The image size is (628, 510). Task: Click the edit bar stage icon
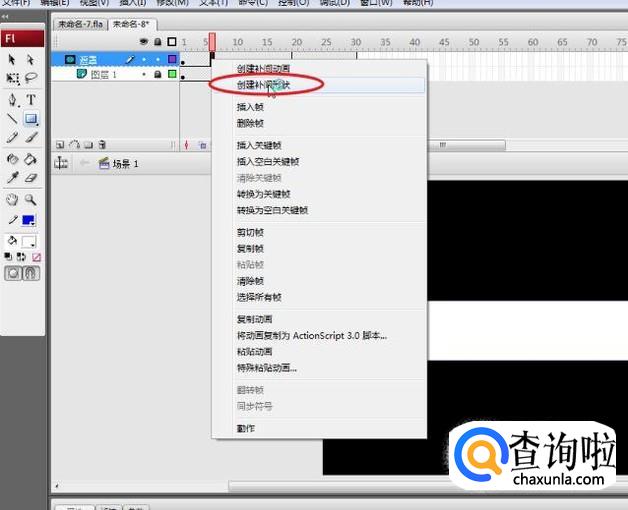[61, 163]
